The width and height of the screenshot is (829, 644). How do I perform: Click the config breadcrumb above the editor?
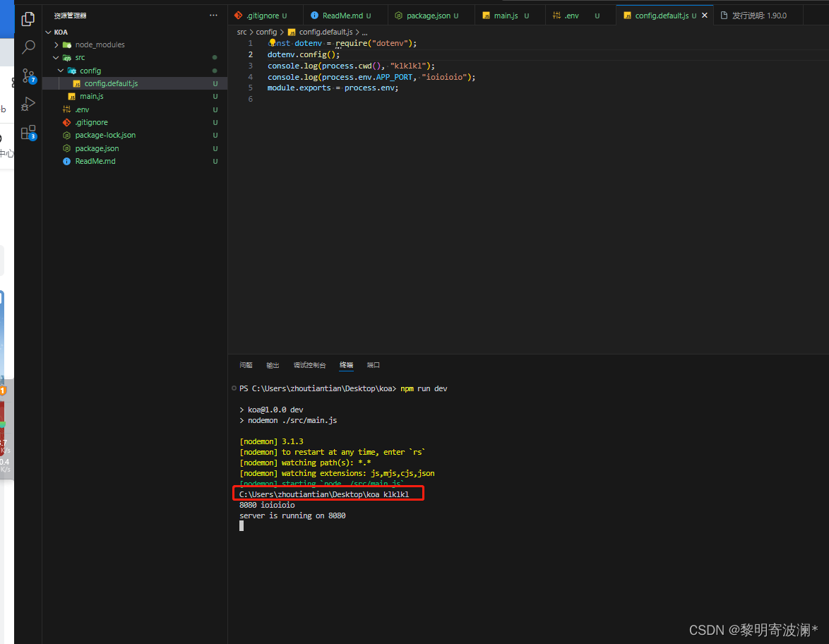[267, 32]
